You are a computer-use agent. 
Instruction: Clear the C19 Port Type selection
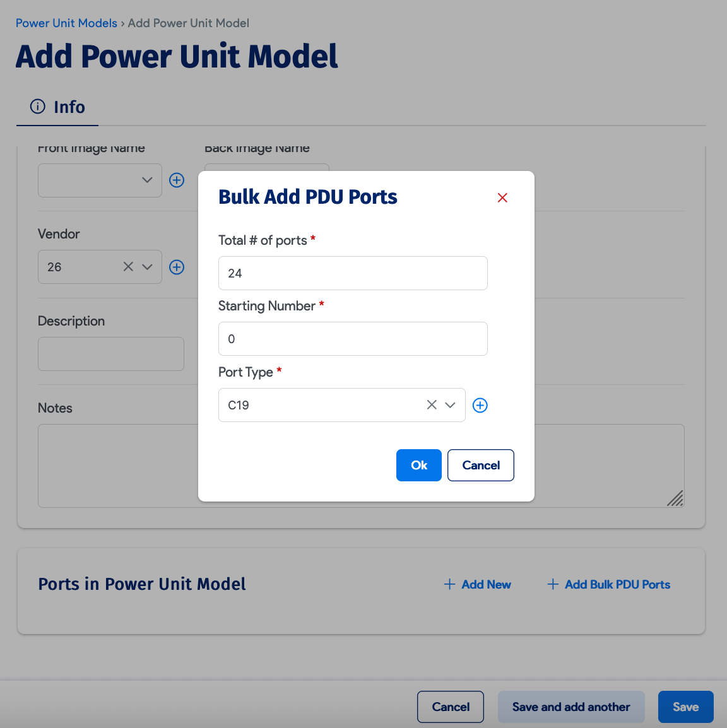pyautogui.click(x=431, y=405)
